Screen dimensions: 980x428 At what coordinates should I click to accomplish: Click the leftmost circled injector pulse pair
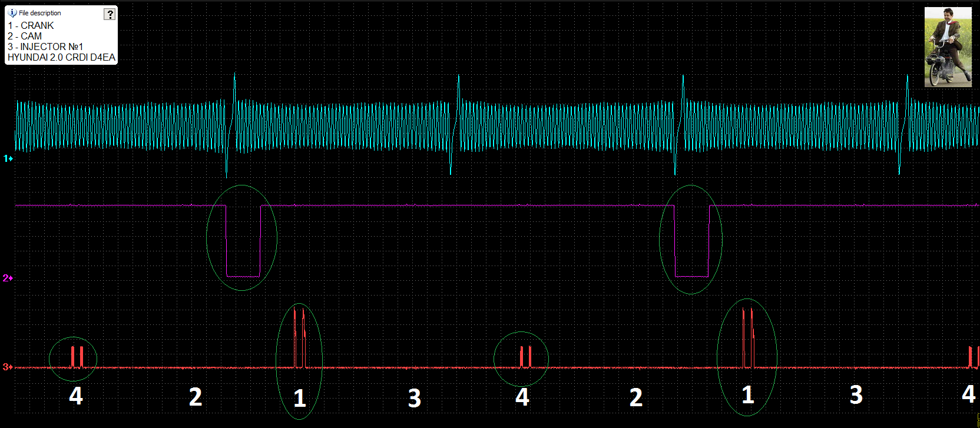coord(77,357)
